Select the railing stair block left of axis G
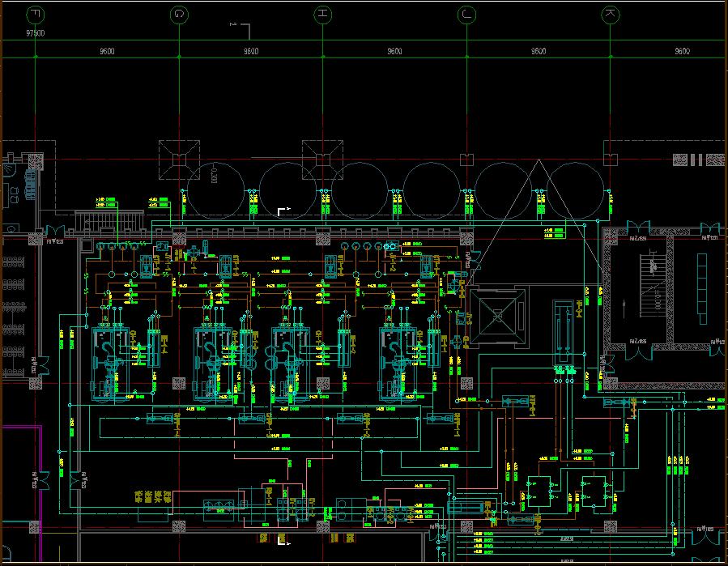The width and height of the screenshot is (728, 566). 109,219
